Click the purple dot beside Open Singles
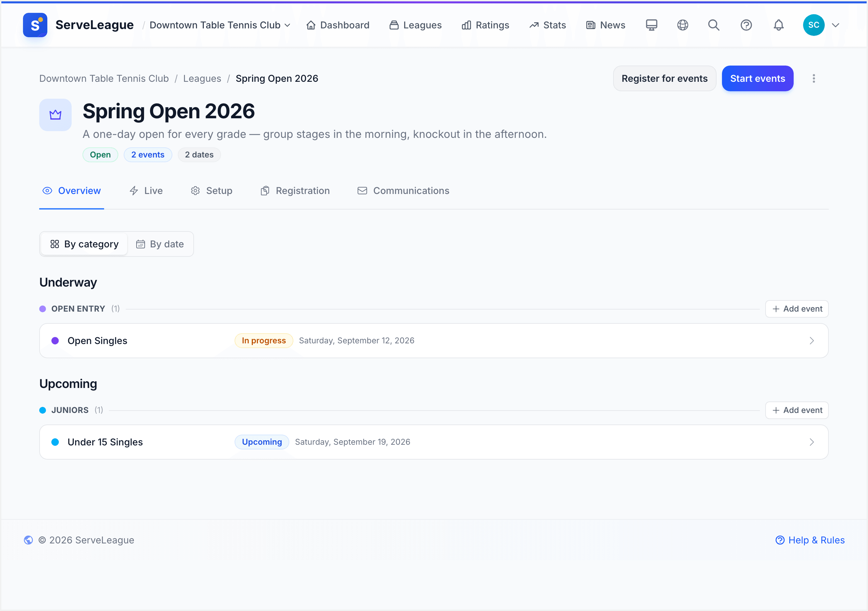This screenshot has width=868, height=611. tap(55, 341)
